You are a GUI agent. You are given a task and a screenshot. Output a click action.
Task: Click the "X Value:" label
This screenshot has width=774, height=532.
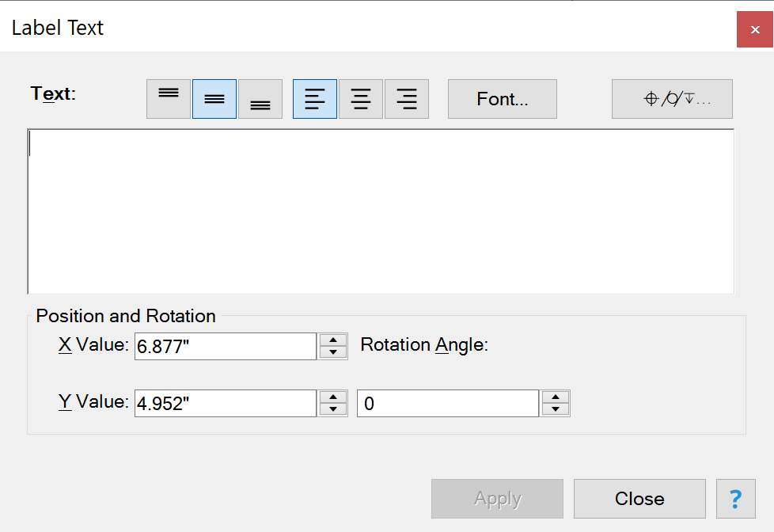[94, 345]
